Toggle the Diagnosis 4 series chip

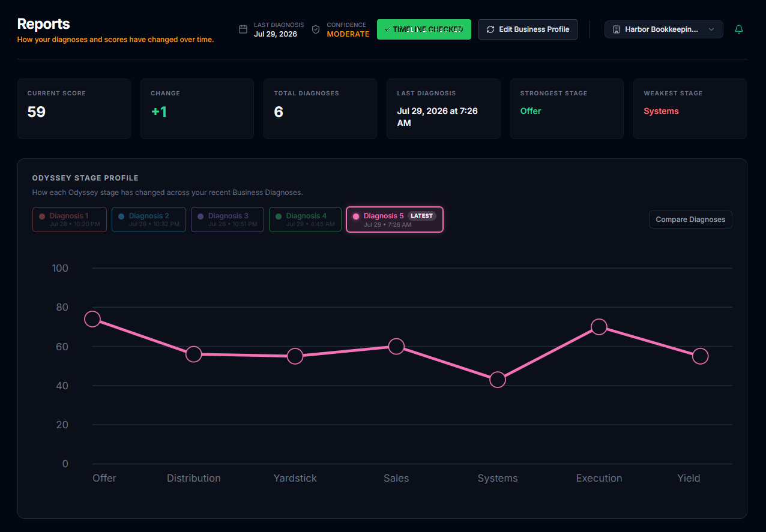[x=305, y=220]
